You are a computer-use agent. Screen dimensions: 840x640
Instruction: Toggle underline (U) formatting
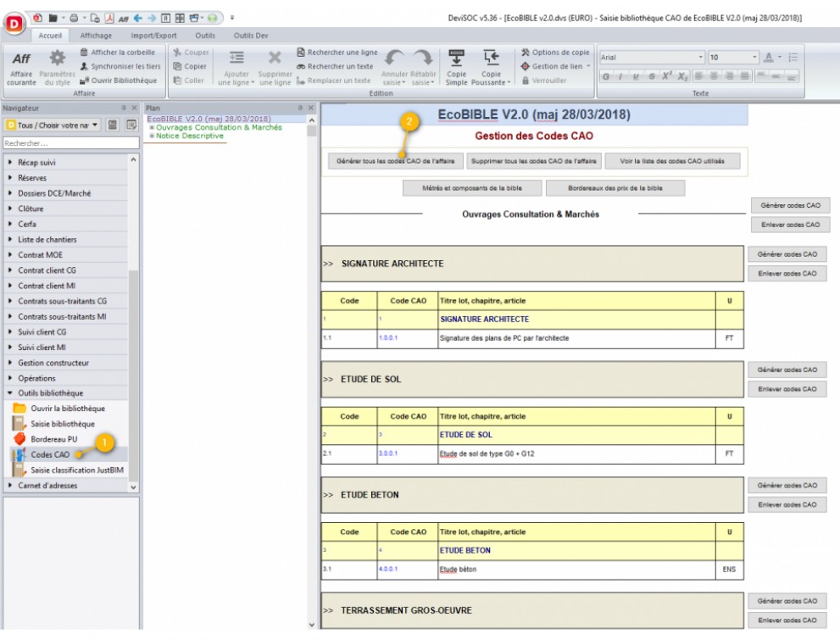pyautogui.click(x=636, y=76)
